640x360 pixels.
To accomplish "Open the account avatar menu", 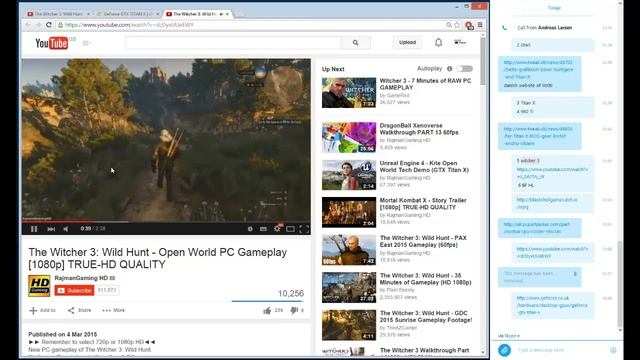I will click(460, 42).
